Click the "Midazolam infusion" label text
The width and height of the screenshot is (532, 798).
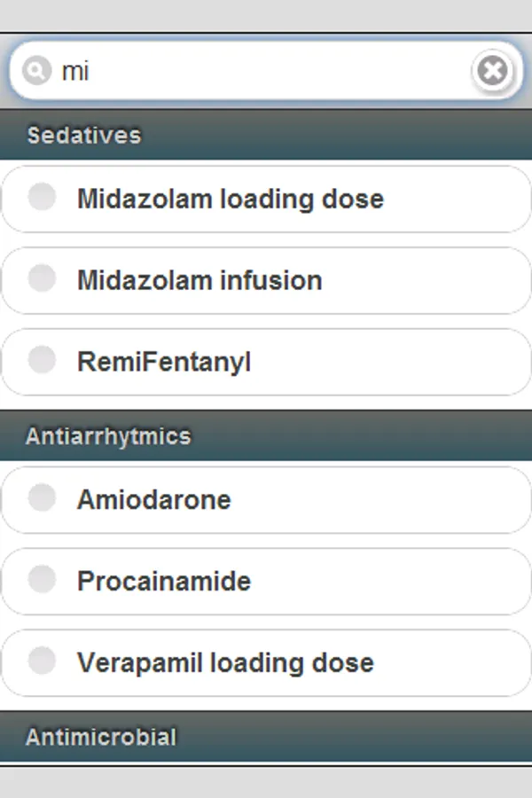point(199,280)
